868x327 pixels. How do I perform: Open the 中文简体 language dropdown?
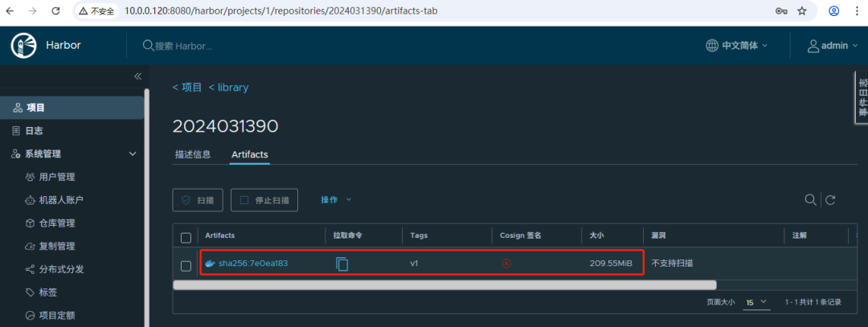click(737, 46)
